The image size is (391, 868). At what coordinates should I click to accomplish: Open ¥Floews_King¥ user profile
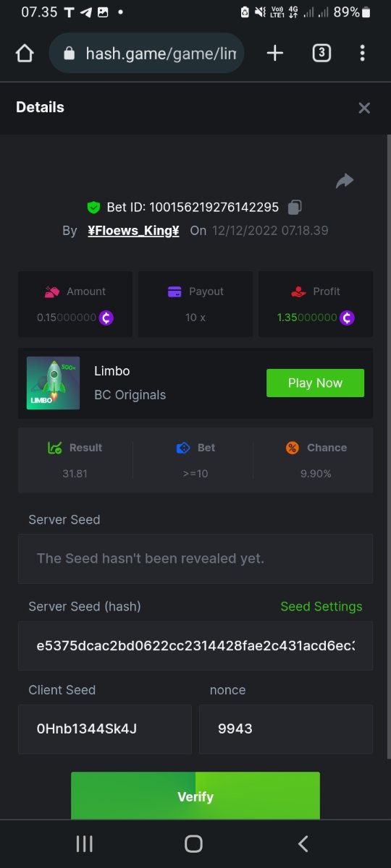click(133, 231)
